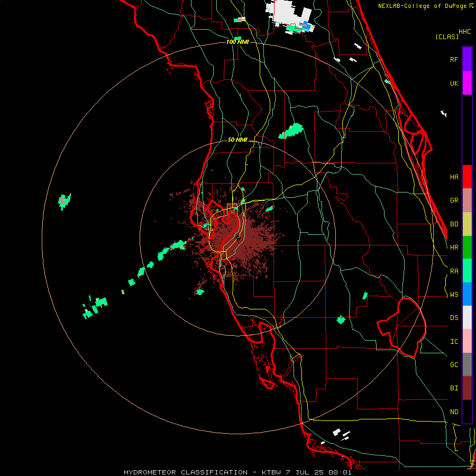Screen dimensions: 476x476
Task: Pick the dark green HR legend swatch
Action: [x=467, y=248]
